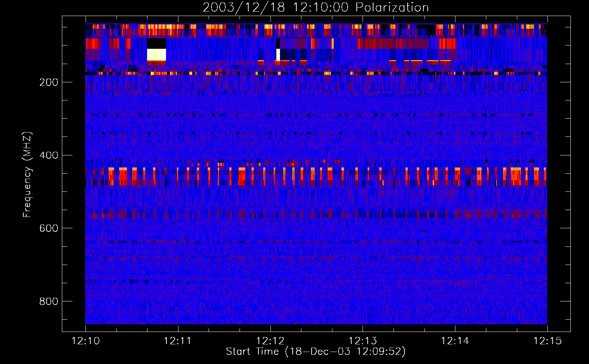Click the 200 frequency tick label
Screen dimensions: 589x364
click(x=49, y=82)
